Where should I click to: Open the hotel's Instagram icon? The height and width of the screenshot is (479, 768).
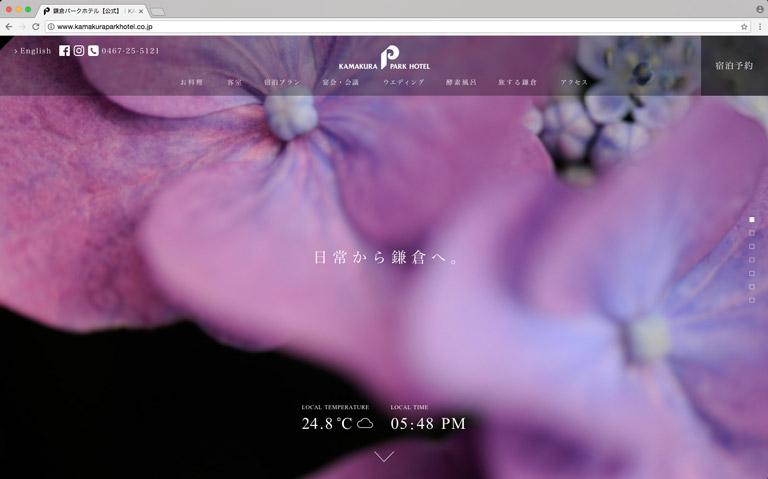pyautogui.click(x=79, y=51)
